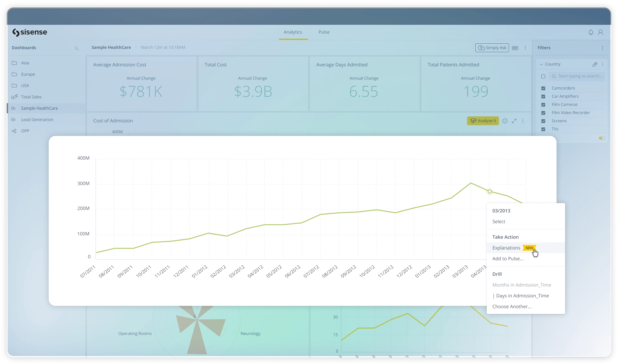Collapse the Country filter section
The height and width of the screenshot is (364, 618).
point(542,64)
